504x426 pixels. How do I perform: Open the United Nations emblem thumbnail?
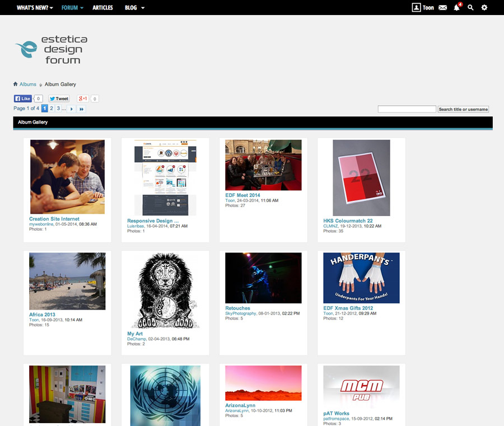(165, 396)
